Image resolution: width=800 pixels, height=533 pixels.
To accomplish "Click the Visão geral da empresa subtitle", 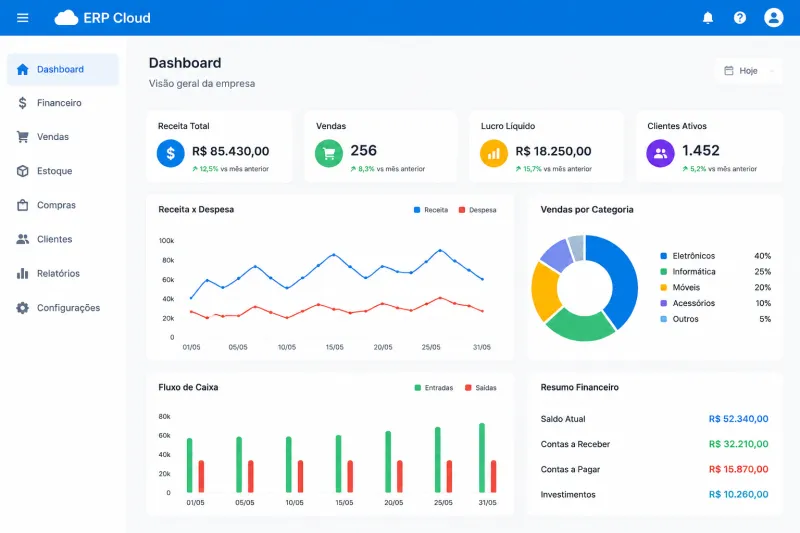I will click(x=202, y=84).
